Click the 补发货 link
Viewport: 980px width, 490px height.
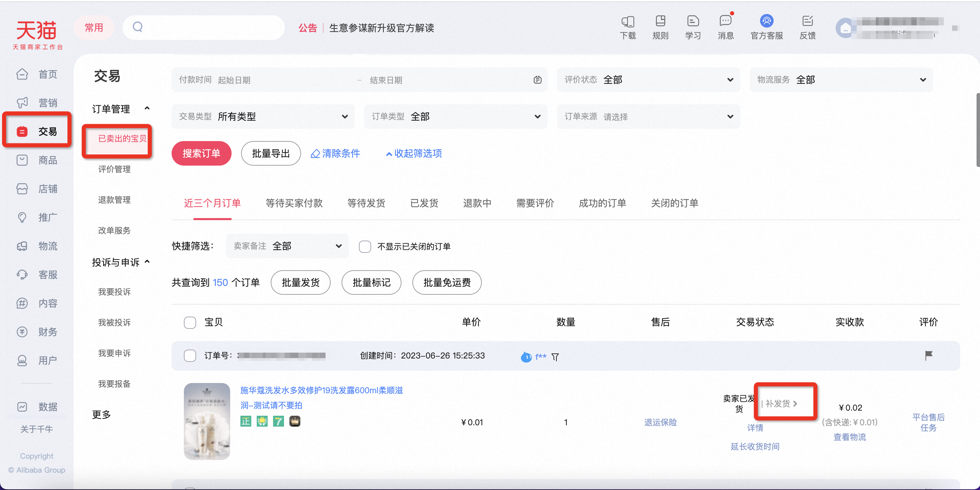[x=781, y=403]
